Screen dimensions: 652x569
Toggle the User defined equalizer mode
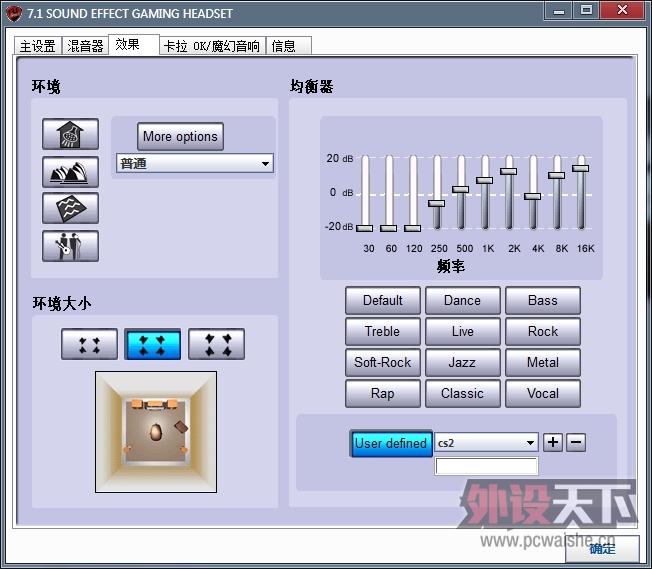[x=390, y=443]
